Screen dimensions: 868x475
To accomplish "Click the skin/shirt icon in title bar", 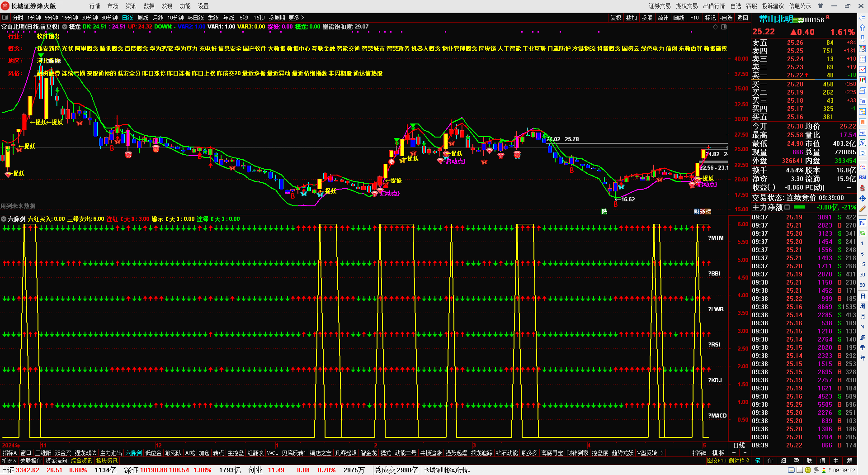I will click(821, 6).
